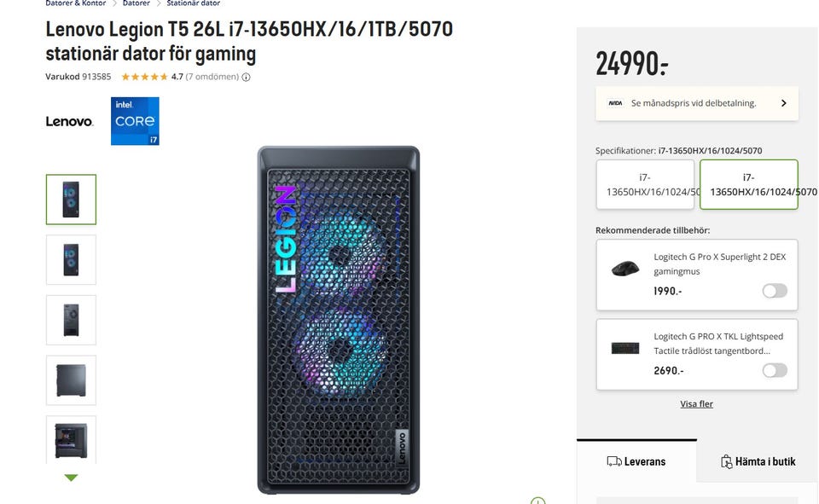Click the store pickup bag icon

(726, 461)
